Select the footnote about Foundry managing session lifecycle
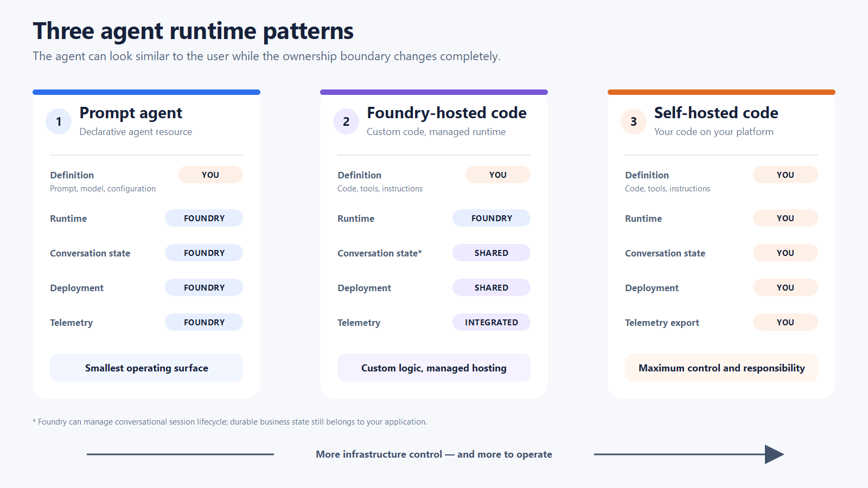This screenshot has width=868, height=488. click(230, 422)
